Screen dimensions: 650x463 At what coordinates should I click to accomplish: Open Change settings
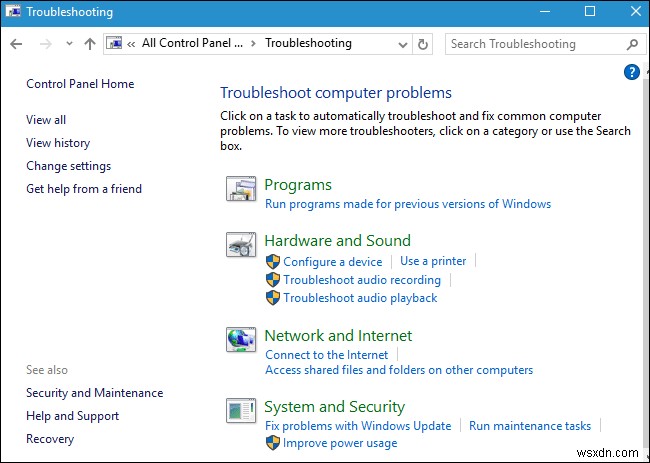(x=68, y=166)
